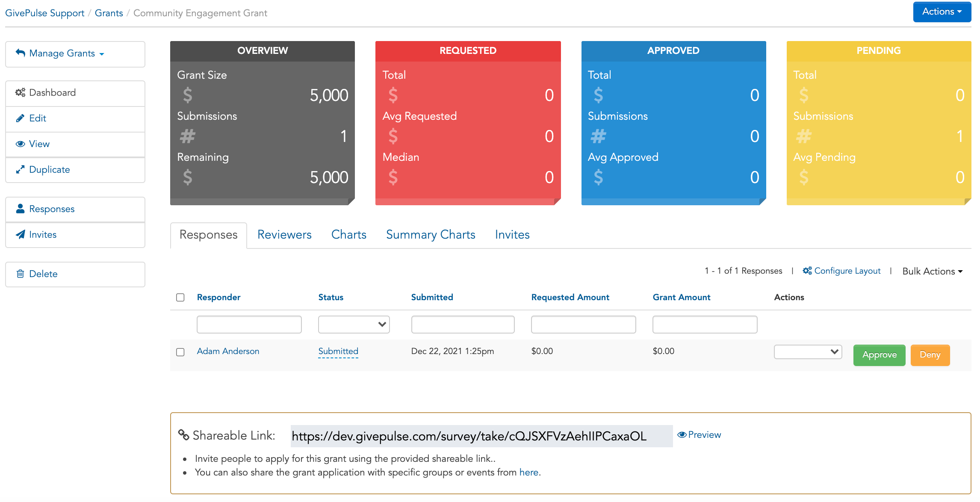Click the dollar icon beside Avg Requested
This screenshot has width=980, height=502.
tap(393, 136)
